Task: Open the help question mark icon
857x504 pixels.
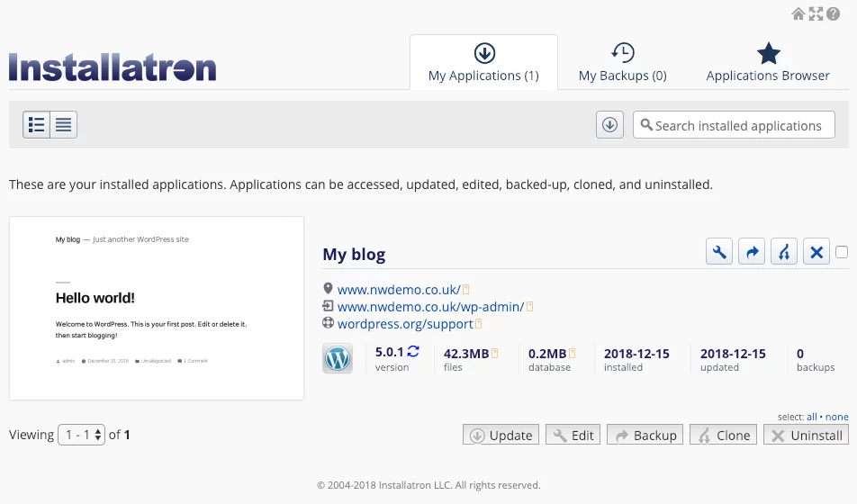Action: pyautogui.click(x=833, y=13)
